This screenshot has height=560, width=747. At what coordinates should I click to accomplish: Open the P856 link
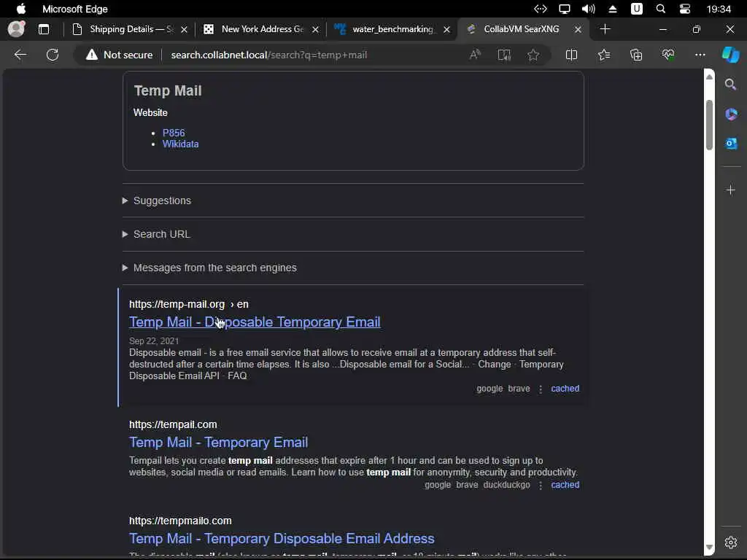tap(174, 133)
